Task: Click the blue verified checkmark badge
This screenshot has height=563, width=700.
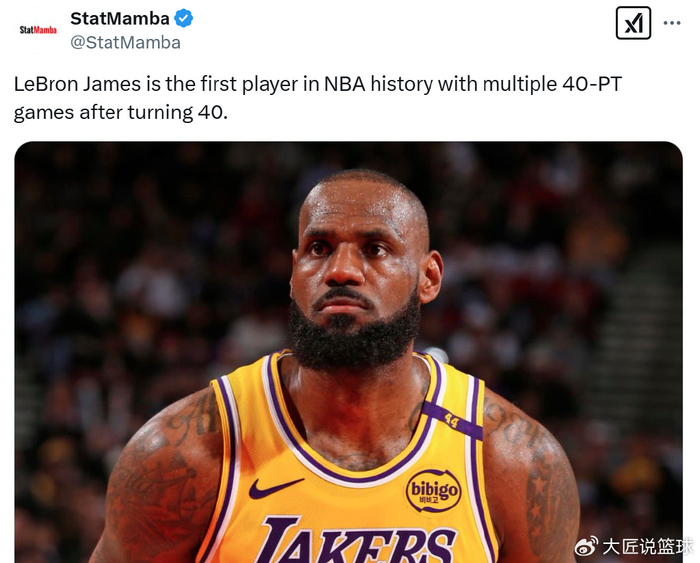Action: 183,19
